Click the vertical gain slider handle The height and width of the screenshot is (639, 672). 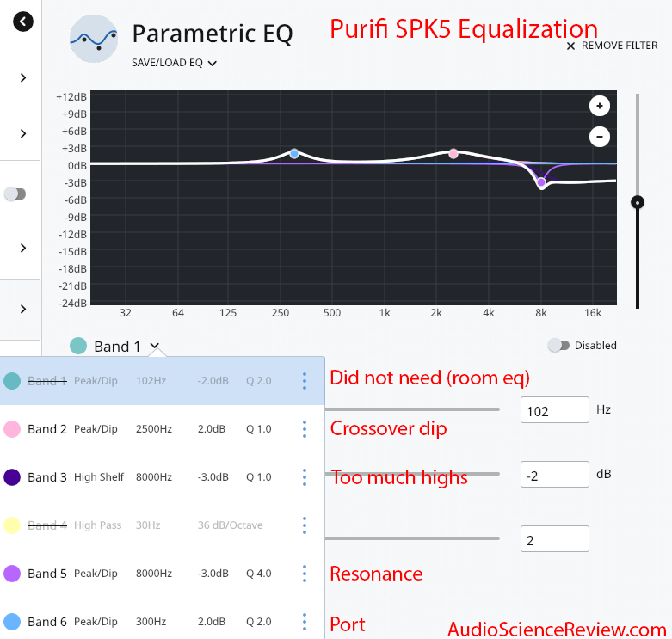coord(638,202)
